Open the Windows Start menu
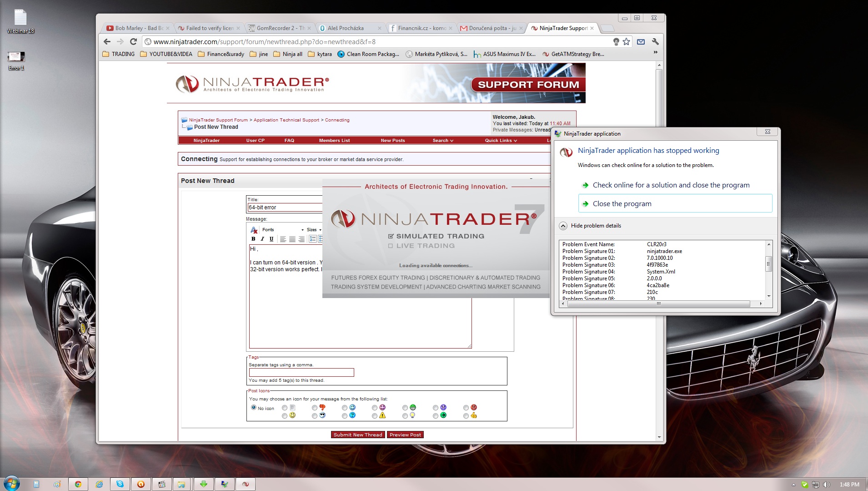 pyautogui.click(x=11, y=483)
